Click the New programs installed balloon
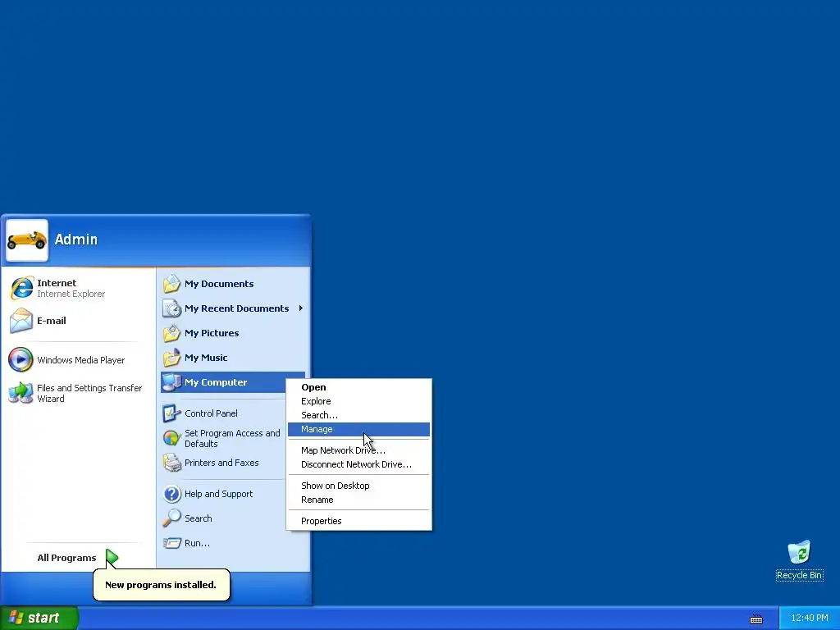The height and width of the screenshot is (630, 840). (x=161, y=585)
